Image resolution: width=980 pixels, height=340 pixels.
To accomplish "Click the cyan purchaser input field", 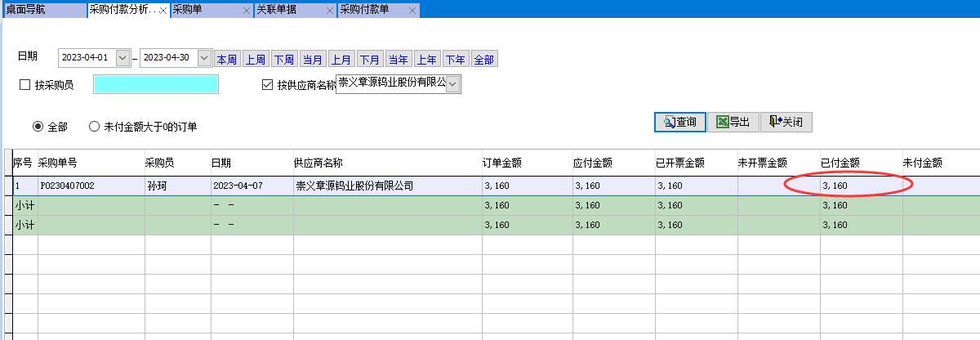I will click(155, 84).
